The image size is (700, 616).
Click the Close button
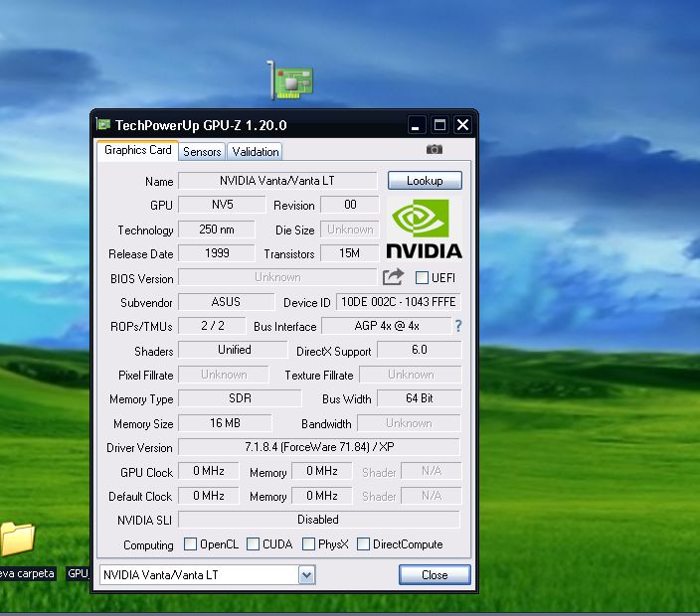[x=435, y=575]
